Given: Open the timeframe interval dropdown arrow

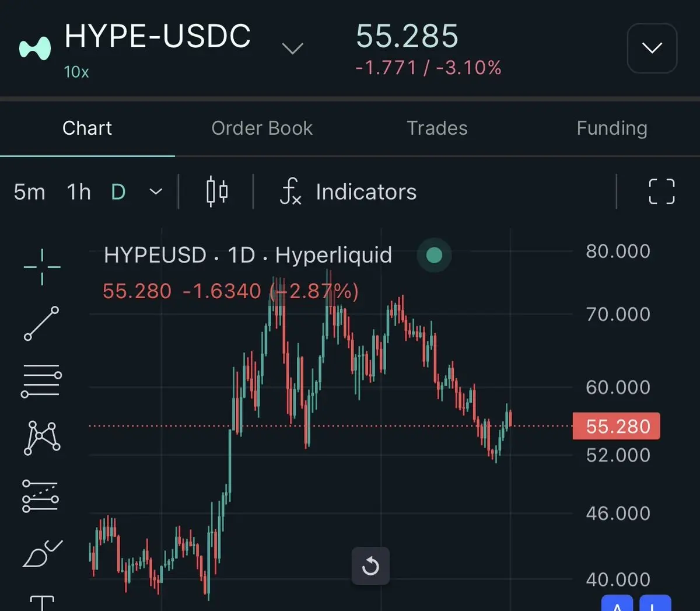Looking at the screenshot, I should pyautogui.click(x=156, y=191).
